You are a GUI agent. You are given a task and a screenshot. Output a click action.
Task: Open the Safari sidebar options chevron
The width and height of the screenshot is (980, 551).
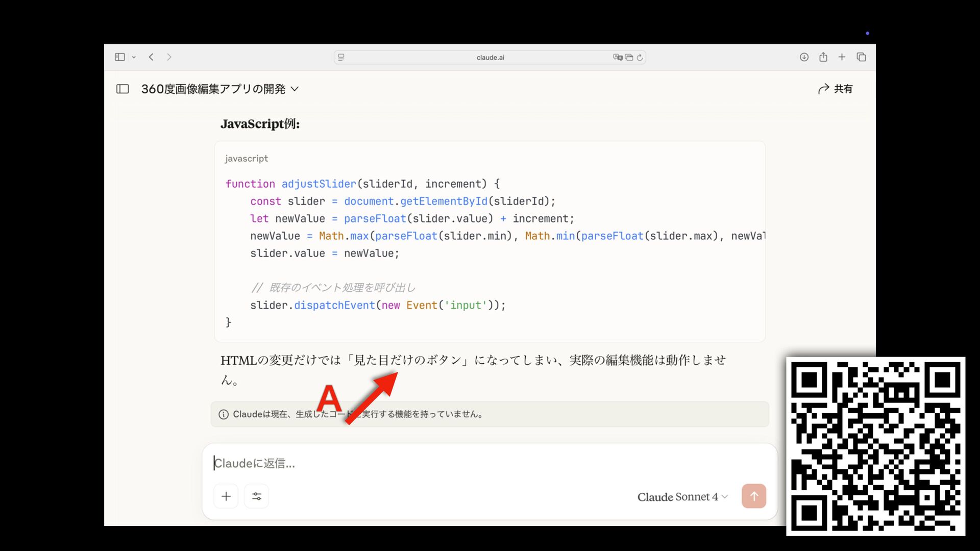[x=134, y=57]
